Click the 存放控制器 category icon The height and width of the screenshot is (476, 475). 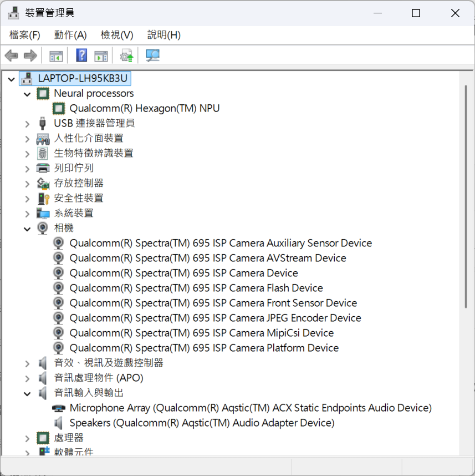43,183
